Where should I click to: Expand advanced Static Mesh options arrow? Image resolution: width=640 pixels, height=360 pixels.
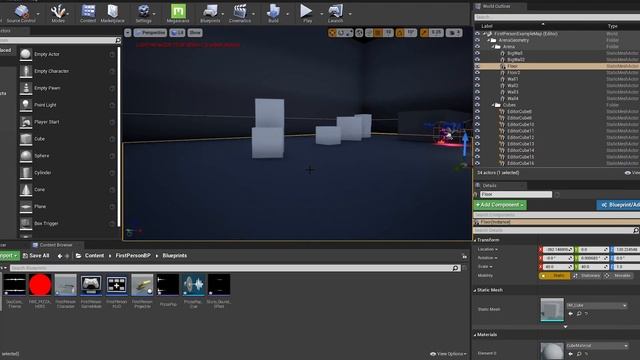pos(565,327)
